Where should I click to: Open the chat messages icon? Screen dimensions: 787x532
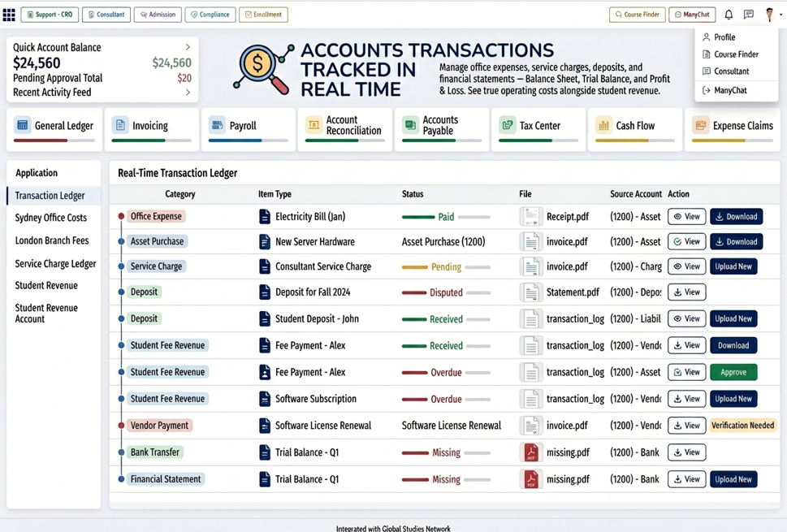[748, 15]
